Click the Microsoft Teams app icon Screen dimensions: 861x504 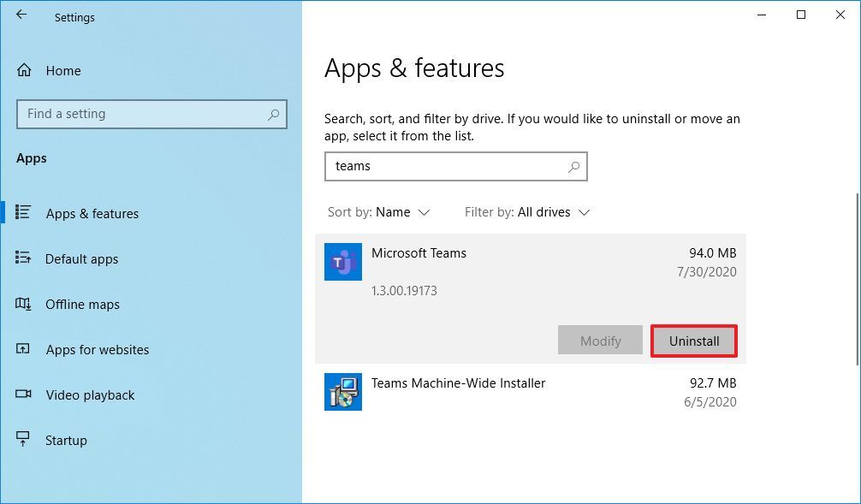pyautogui.click(x=342, y=261)
